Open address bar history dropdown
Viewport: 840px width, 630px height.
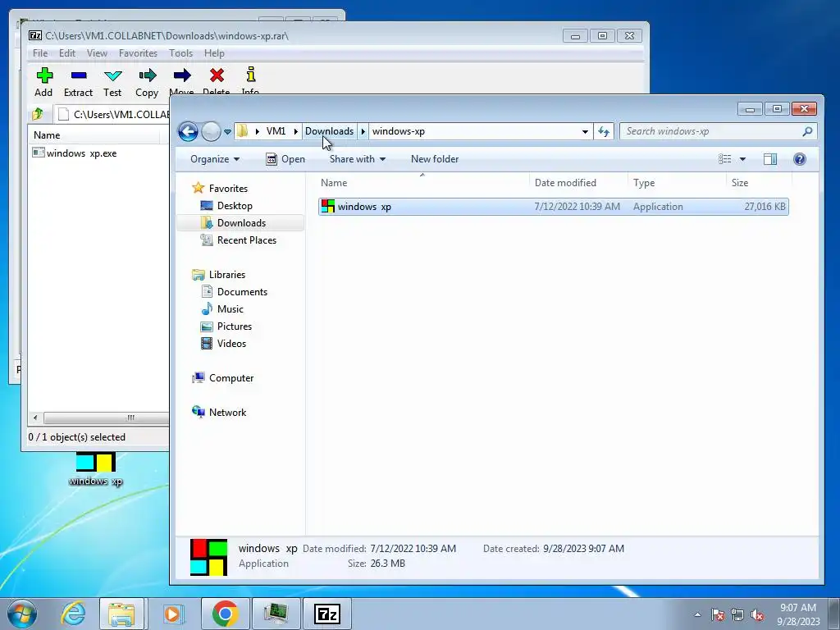click(585, 131)
